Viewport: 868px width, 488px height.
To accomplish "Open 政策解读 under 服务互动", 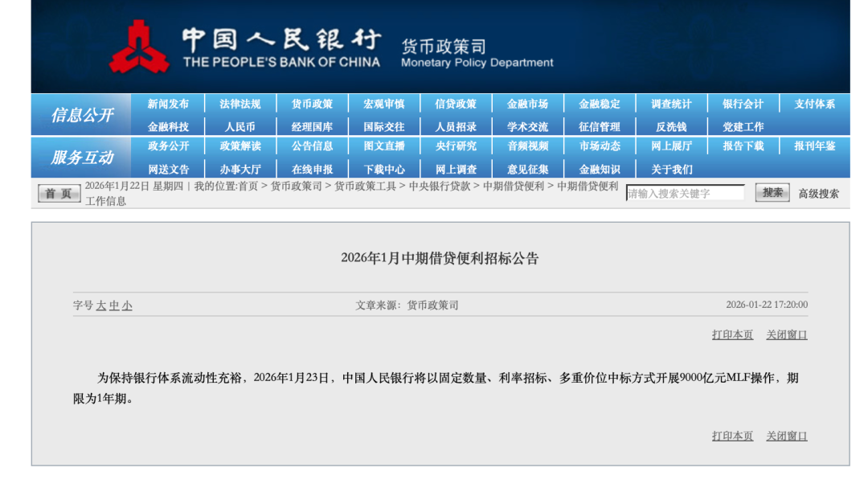I will pyautogui.click(x=240, y=146).
